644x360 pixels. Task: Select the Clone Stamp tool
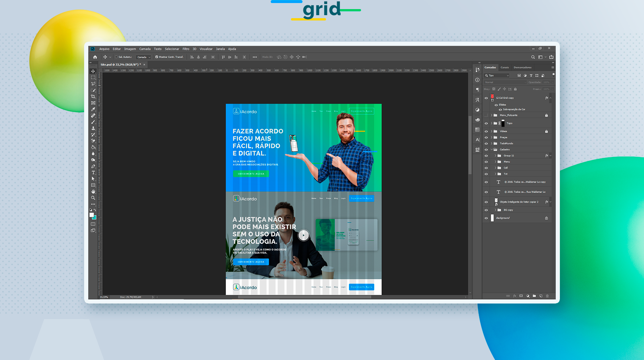(93, 128)
